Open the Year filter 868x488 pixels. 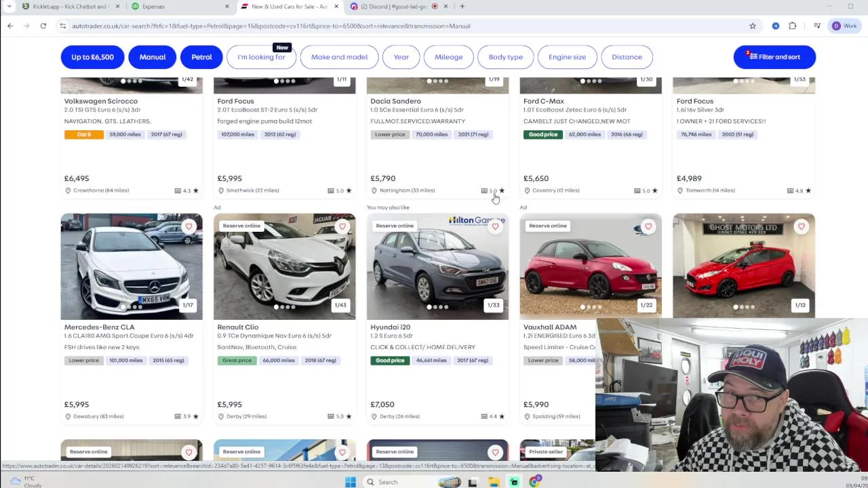[401, 57]
